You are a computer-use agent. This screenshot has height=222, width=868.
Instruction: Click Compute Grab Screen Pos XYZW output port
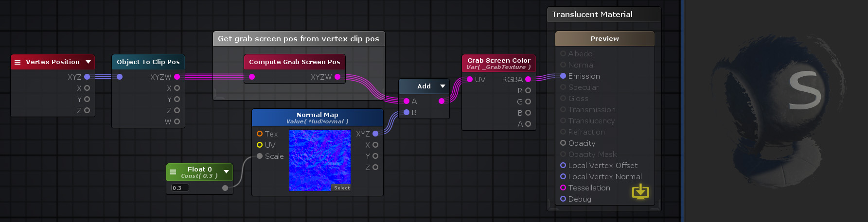coord(337,77)
